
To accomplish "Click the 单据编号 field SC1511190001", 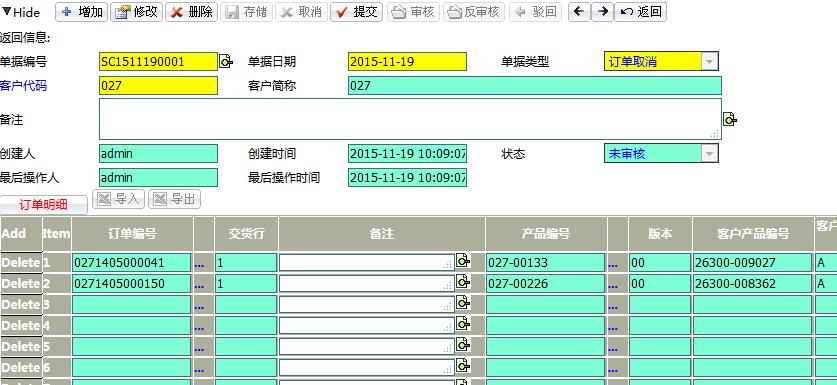I will [159, 61].
